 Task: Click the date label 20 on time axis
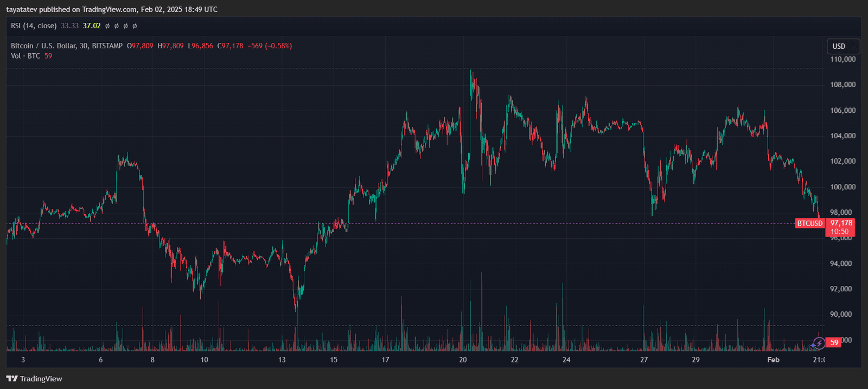point(463,360)
